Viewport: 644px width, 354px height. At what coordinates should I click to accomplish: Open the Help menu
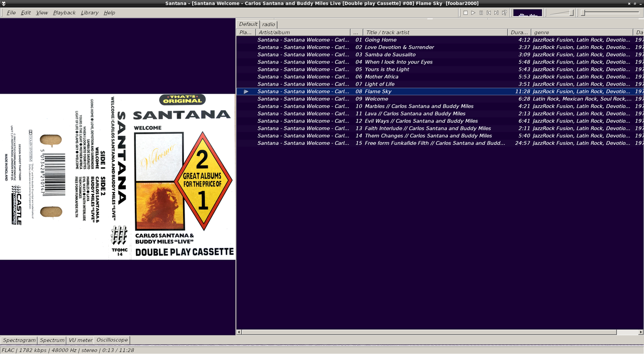click(x=109, y=13)
